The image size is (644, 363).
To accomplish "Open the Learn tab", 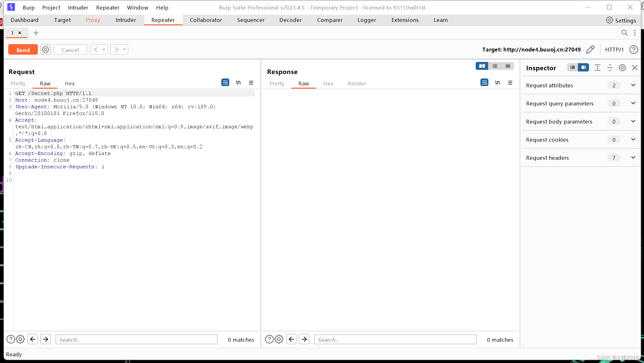I will coord(441,20).
